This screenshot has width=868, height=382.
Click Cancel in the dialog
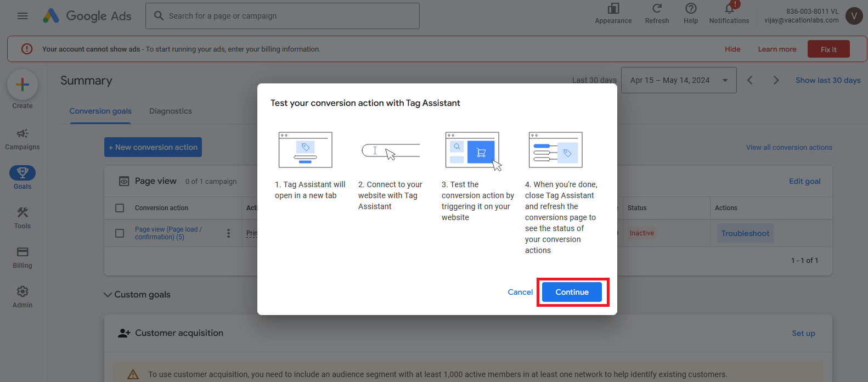pos(520,292)
